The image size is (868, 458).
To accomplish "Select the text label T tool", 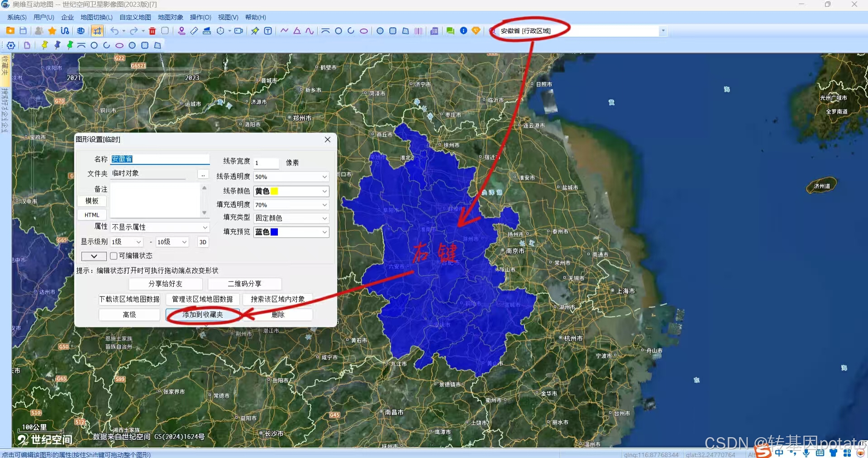I will pyautogui.click(x=268, y=31).
